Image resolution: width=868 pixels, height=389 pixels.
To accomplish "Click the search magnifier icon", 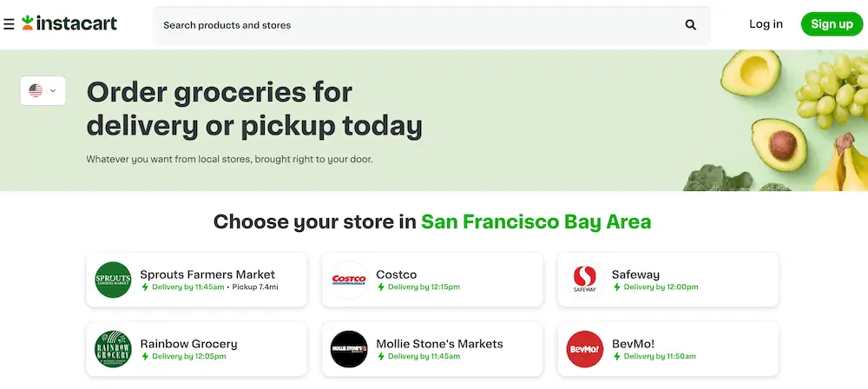I will [x=691, y=25].
